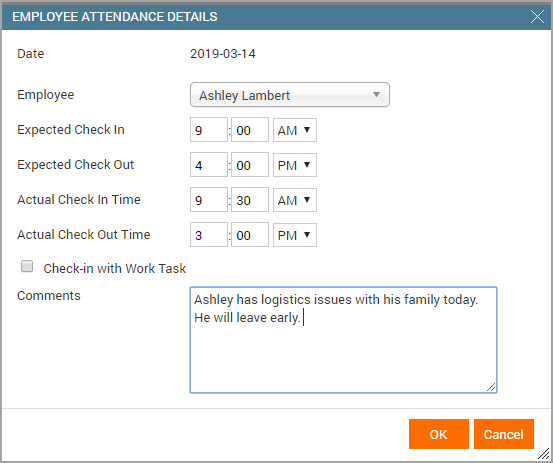Open the Expected Check In AM/PM dropdown
This screenshot has width=553, height=463.
pos(294,130)
